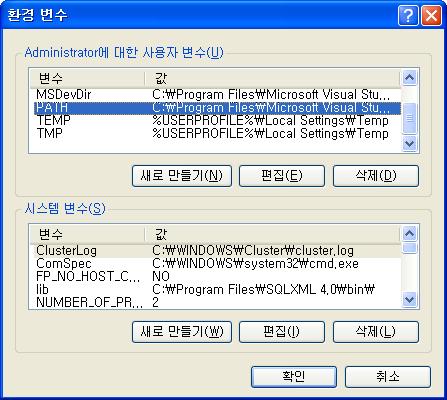The height and width of the screenshot is (400, 447).
Task: Click 새로 만들기(W) for system variables
Action: point(182,332)
